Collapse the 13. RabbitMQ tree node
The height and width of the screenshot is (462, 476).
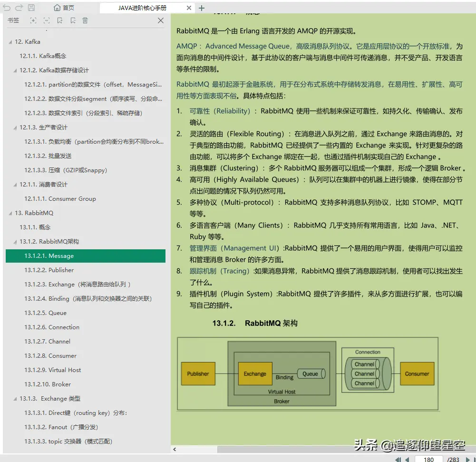tap(10, 213)
